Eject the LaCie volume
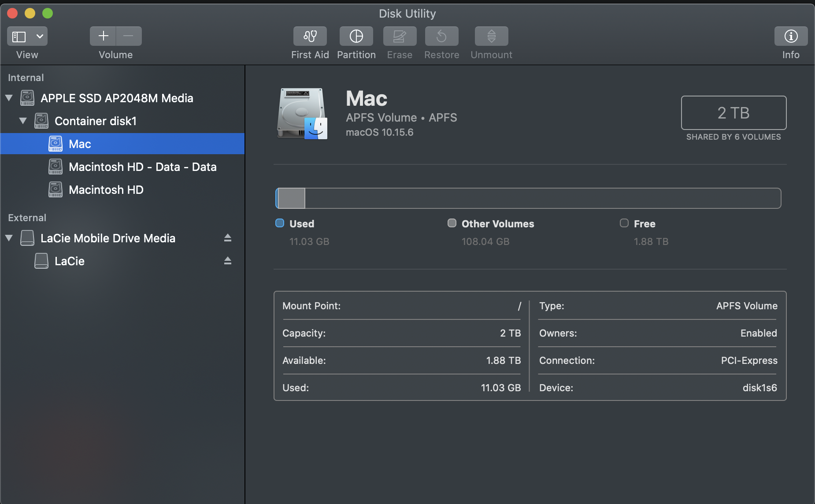 click(x=227, y=261)
